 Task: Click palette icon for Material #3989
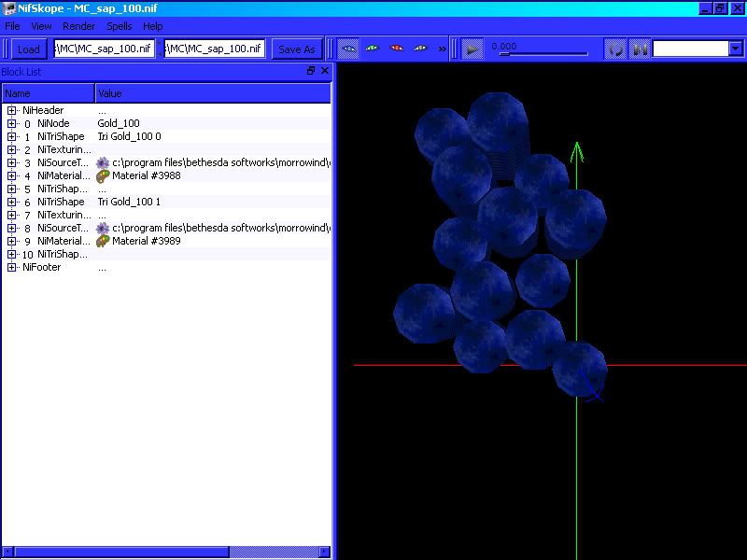click(103, 242)
